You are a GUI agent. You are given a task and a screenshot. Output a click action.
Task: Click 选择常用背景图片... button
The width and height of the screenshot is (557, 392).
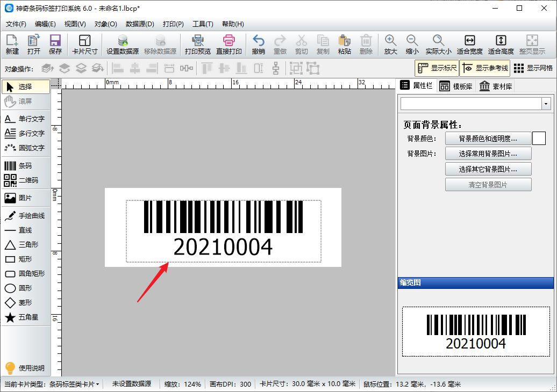[488, 154]
